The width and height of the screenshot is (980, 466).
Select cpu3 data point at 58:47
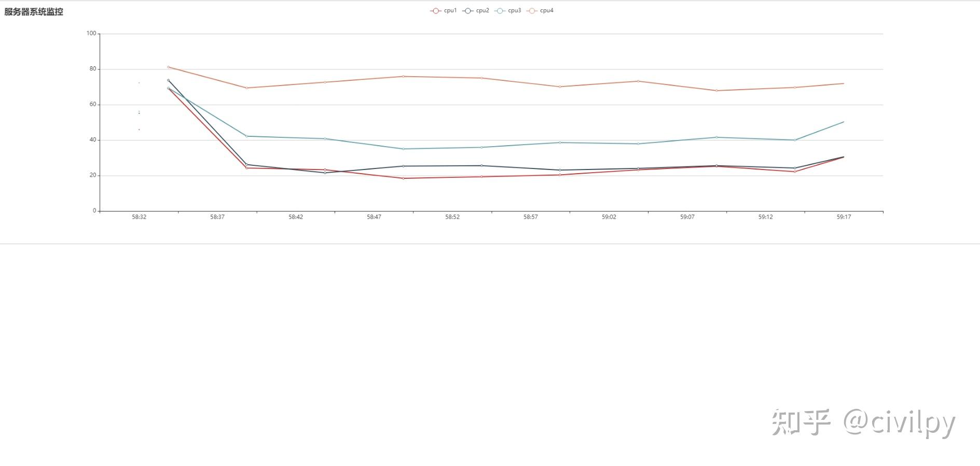[x=403, y=149]
